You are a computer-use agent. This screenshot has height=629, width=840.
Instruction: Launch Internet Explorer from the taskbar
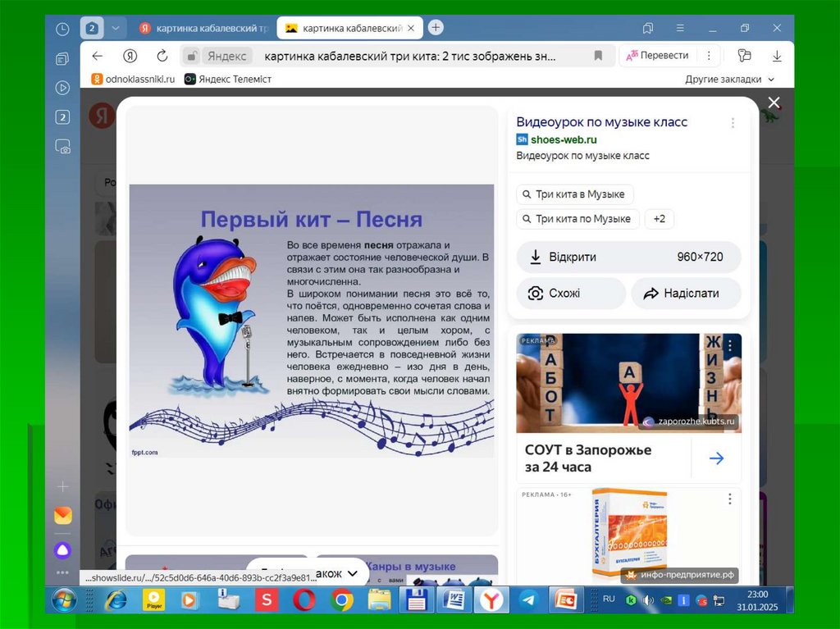[x=115, y=600]
